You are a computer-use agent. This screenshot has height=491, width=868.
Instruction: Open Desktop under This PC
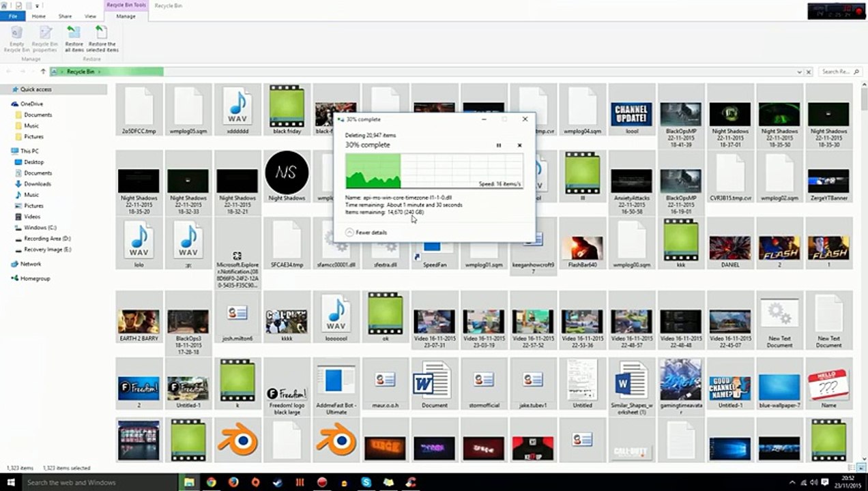pos(33,162)
